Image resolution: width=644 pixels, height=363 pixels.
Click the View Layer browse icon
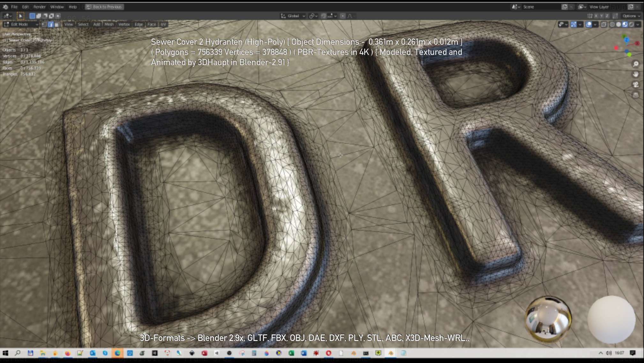(582, 7)
